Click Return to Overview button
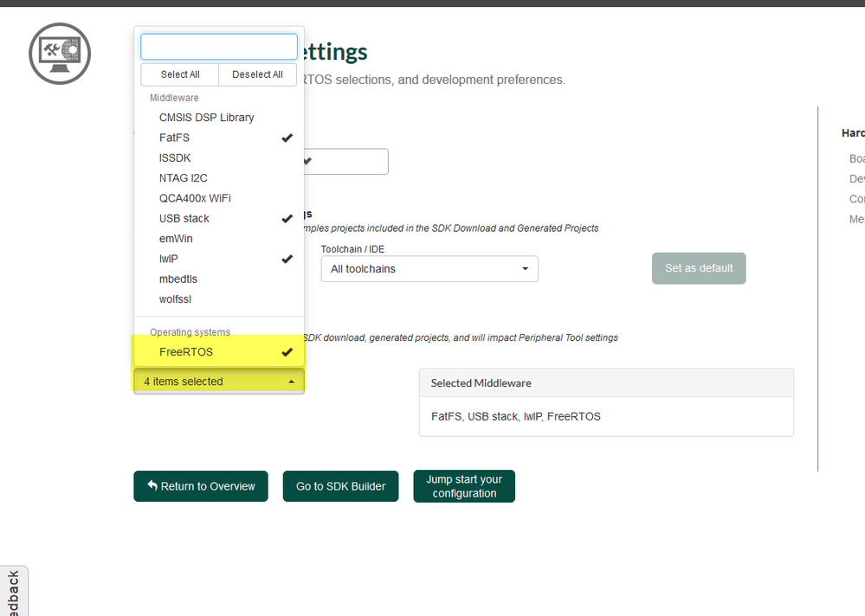Screen dimensions: 865x616 coord(201,486)
